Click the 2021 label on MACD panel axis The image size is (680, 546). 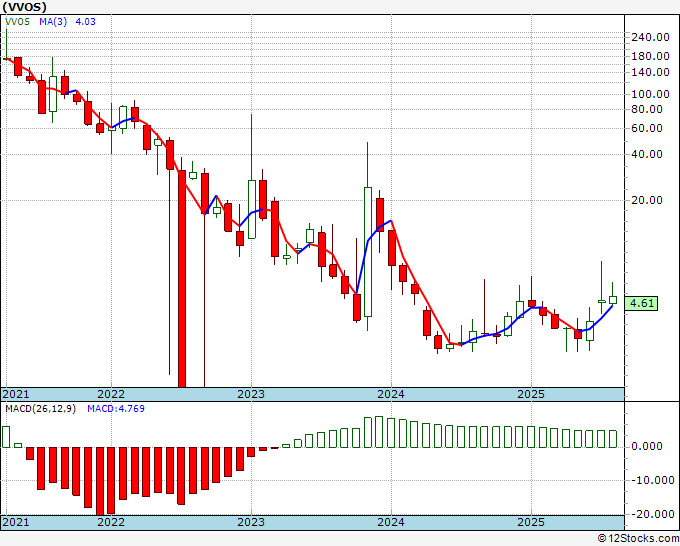pyautogui.click(x=16, y=522)
